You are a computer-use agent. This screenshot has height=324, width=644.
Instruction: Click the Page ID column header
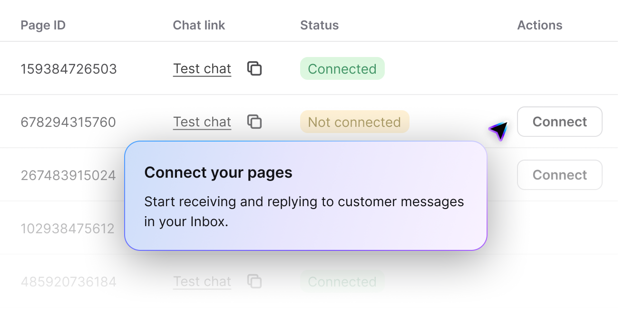(43, 25)
